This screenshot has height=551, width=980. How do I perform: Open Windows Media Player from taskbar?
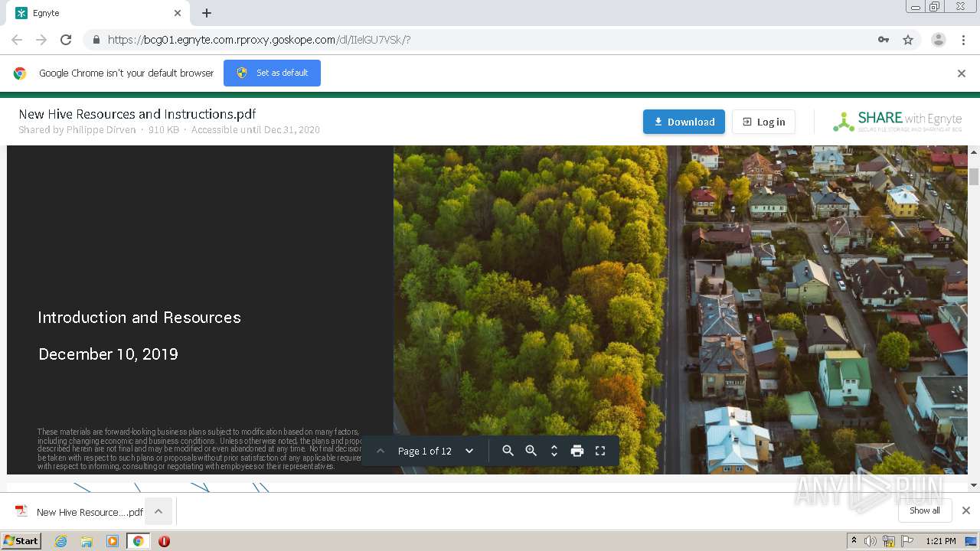(x=113, y=541)
